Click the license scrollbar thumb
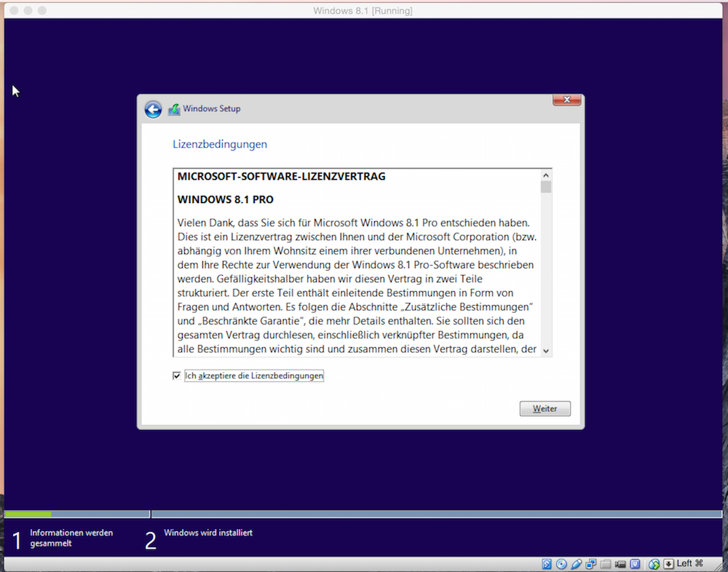 click(x=546, y=186)
